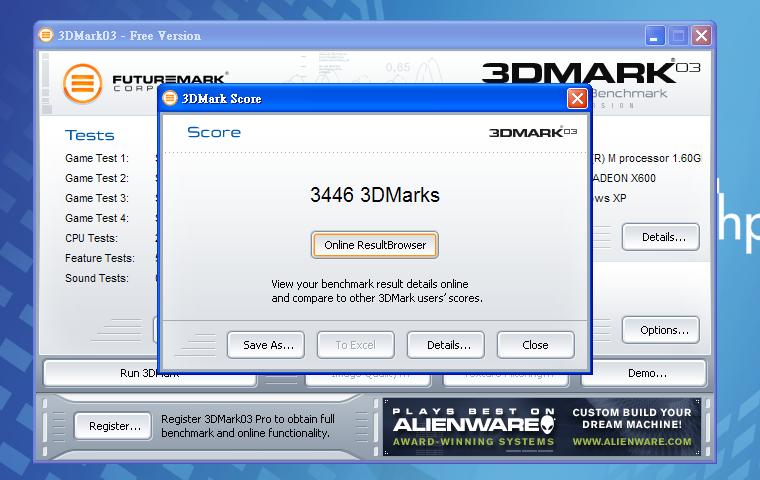Image resolution: width=760 pixels, height=480 pixels.
Task: Close the 3DMark Score dialog with X
Action: pos(577,98)
